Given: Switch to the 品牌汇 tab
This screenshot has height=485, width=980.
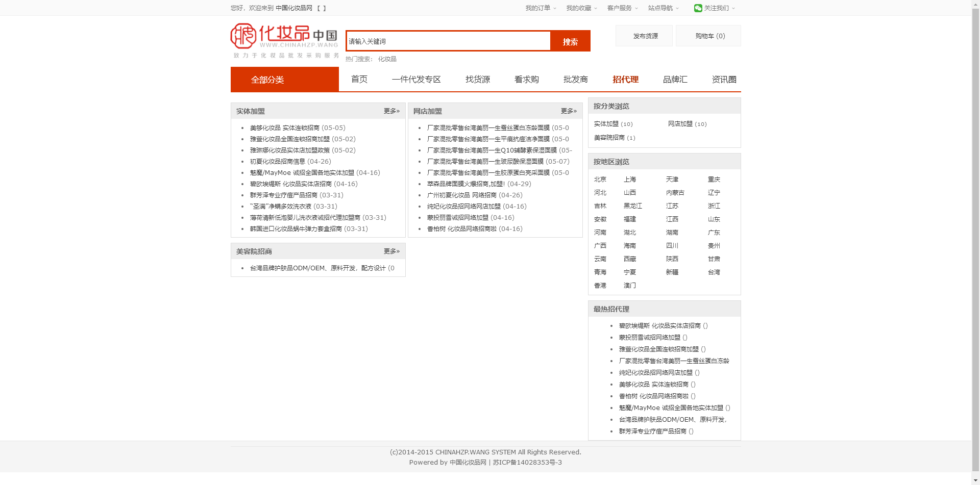Looking at the screenshot, I should tap(675, 80).
